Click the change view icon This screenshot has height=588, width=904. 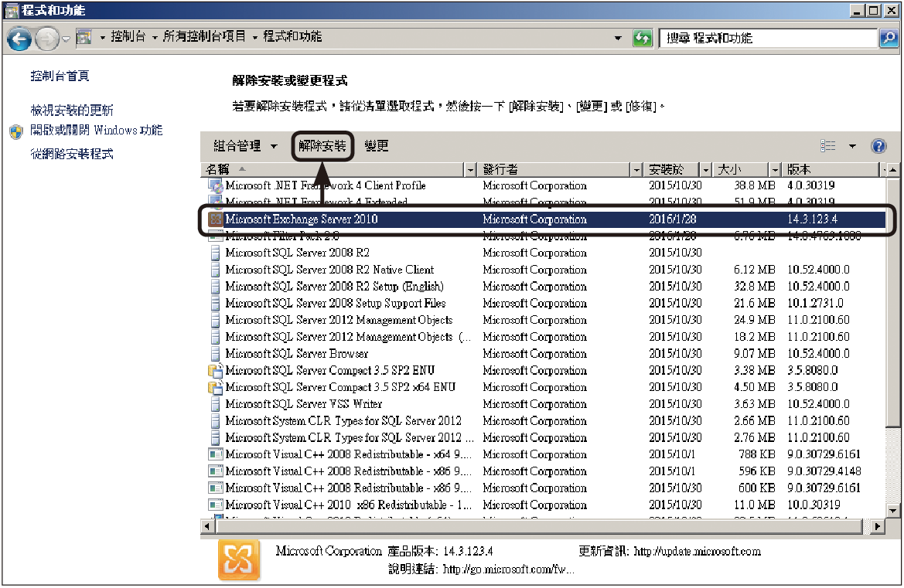(x=828, y=146)
